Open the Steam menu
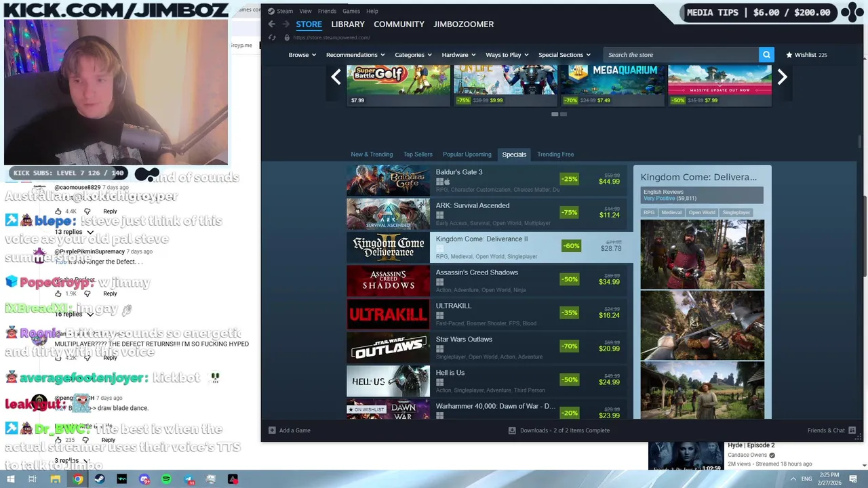 285,11
